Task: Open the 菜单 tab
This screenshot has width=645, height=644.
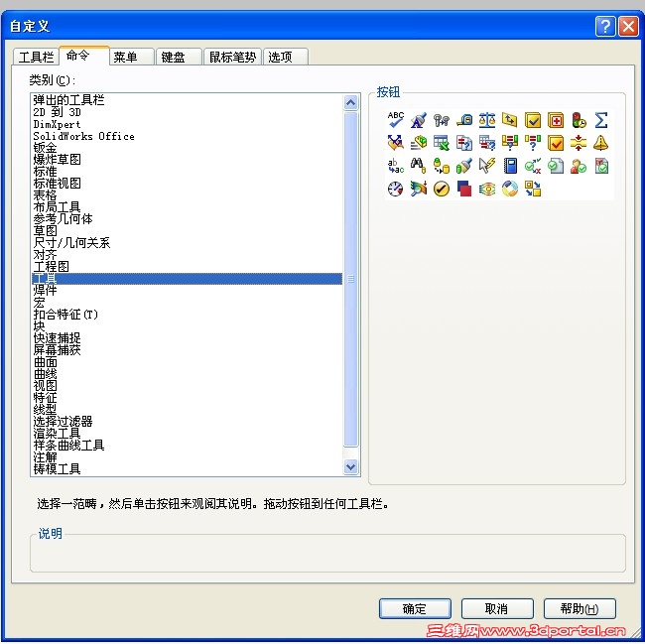Action: coord(132,57)
